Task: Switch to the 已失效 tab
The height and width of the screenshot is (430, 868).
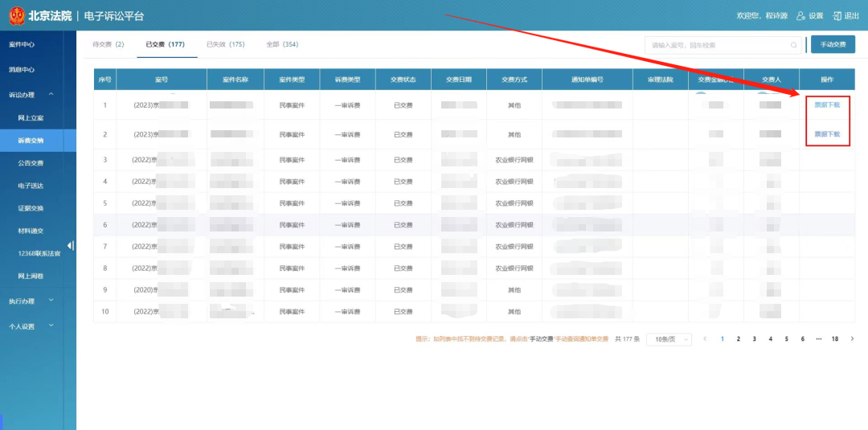Action: coord(225,44)
